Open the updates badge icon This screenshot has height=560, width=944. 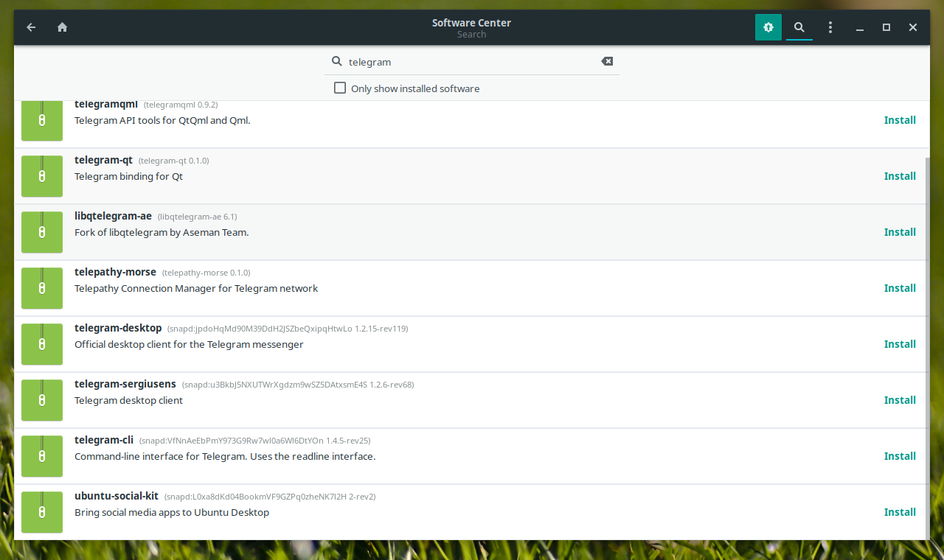click(x=768, y=27)
